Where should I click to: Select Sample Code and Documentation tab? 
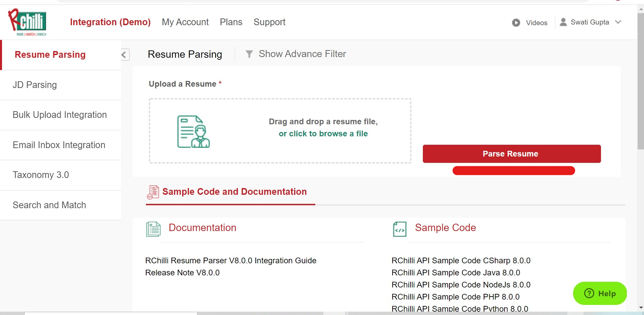[231, 192]
